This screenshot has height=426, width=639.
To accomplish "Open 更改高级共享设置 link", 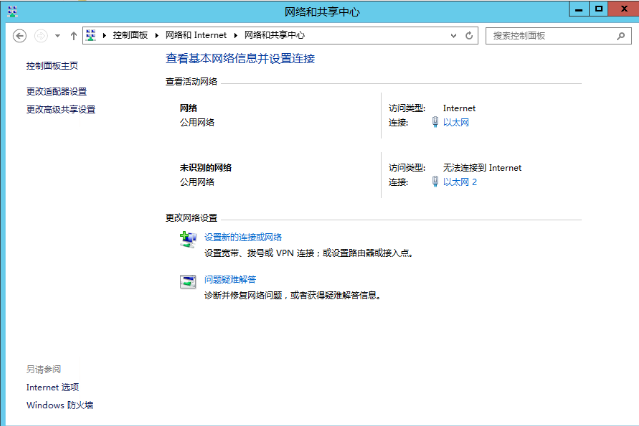I will point(61,110).
